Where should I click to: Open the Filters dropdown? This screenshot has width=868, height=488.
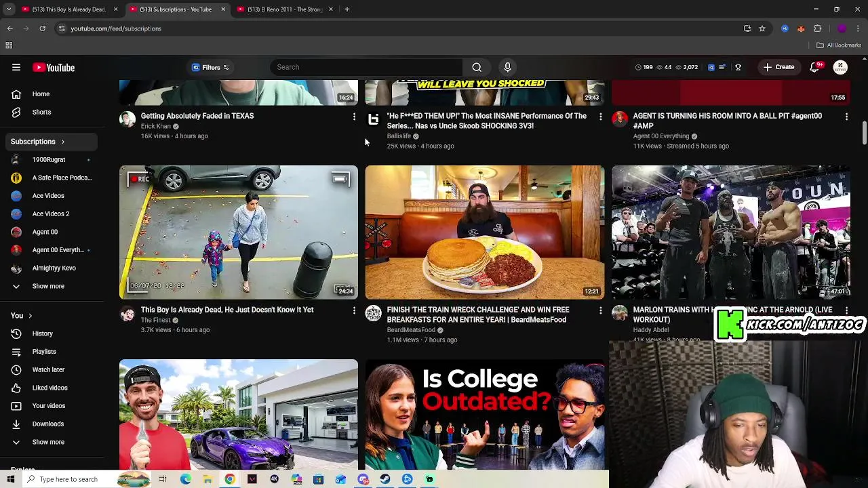(211, 67)
